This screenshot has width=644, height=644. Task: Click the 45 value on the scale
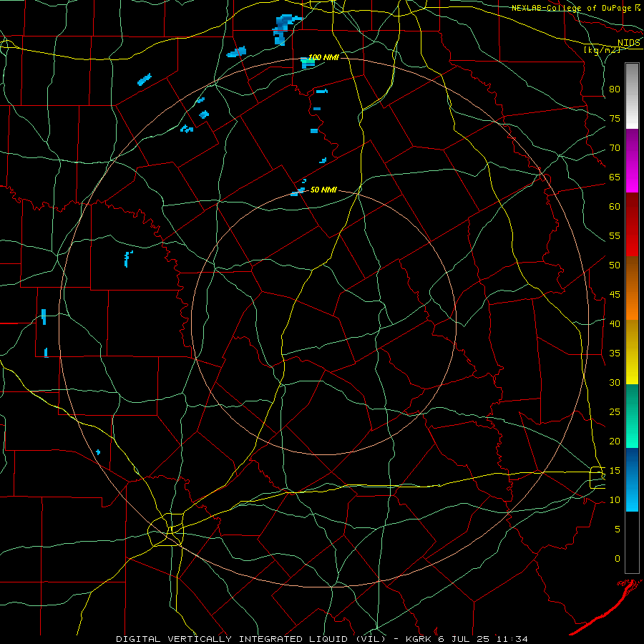coord(615,295)
